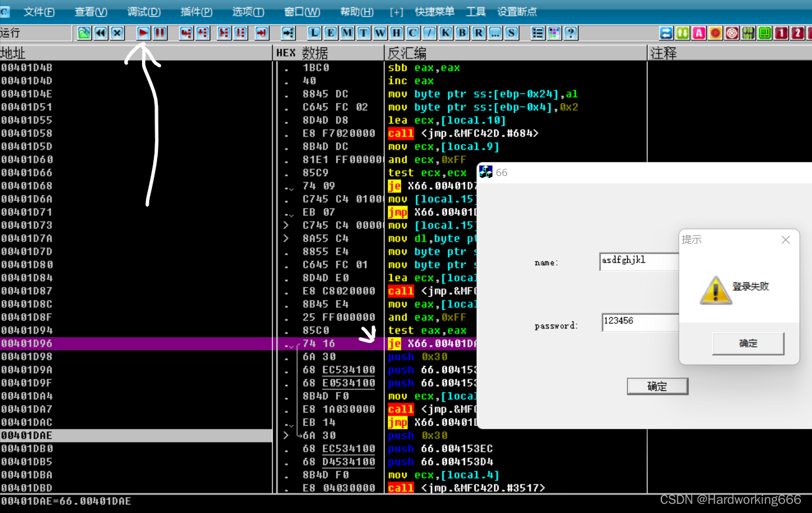Image resolution: width=812 pixels, height=513 pixels.
Task: Click the debugging options list icon
Action: coord(538,33)
